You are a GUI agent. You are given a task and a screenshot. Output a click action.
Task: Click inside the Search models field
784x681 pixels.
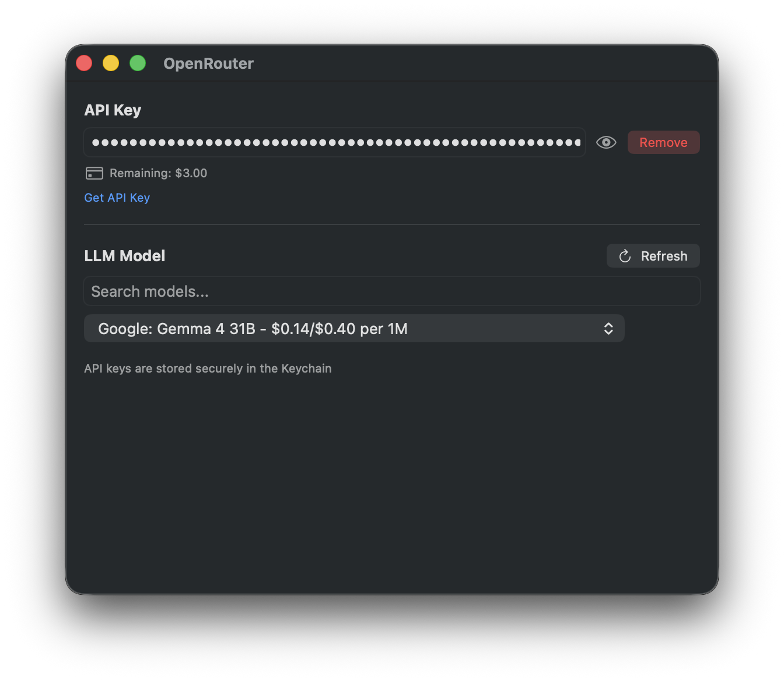pyautogui.click(x=392, y=291)
